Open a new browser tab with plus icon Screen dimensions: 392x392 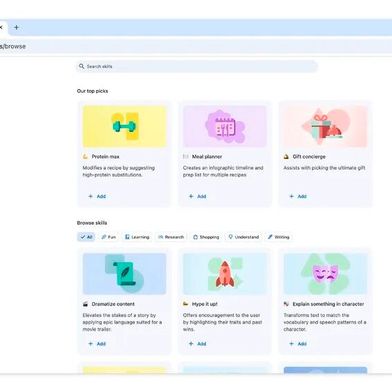click(x=16, y=27)
